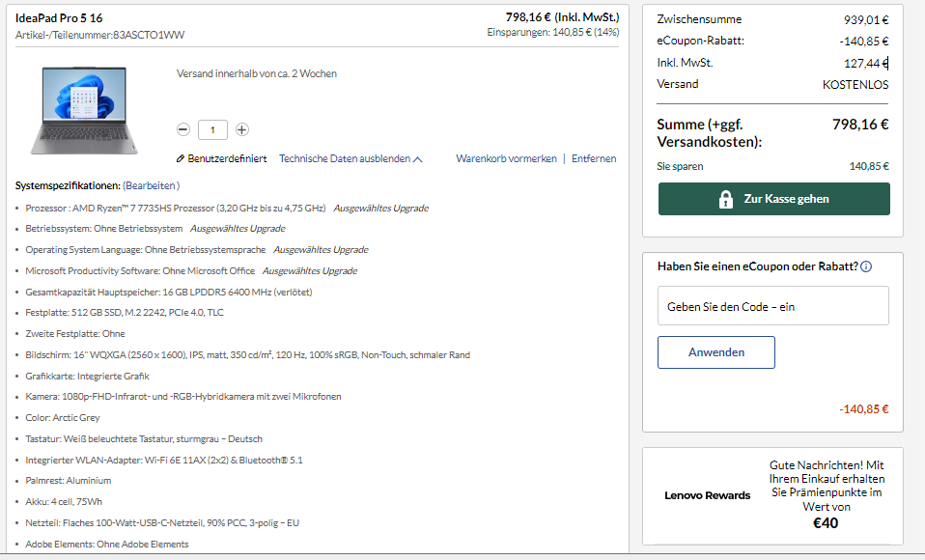Click the Lenovo Rewards logo

(708, 495)
